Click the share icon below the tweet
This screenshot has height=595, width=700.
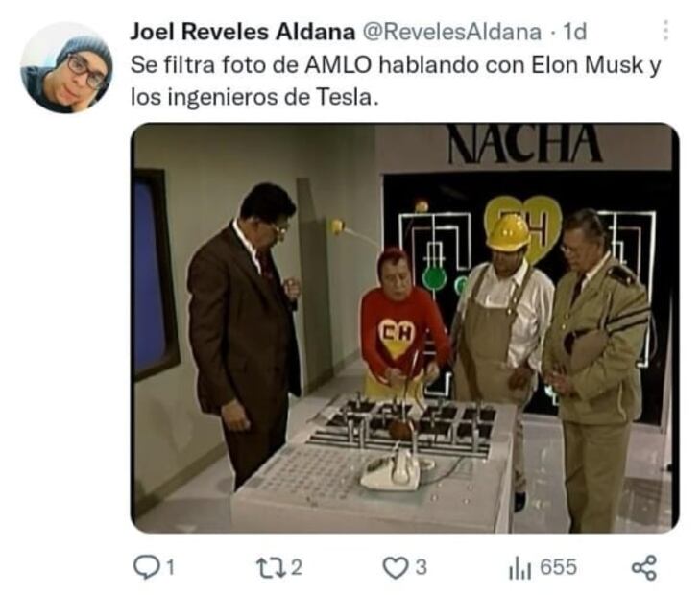click(x=644, y=568)
